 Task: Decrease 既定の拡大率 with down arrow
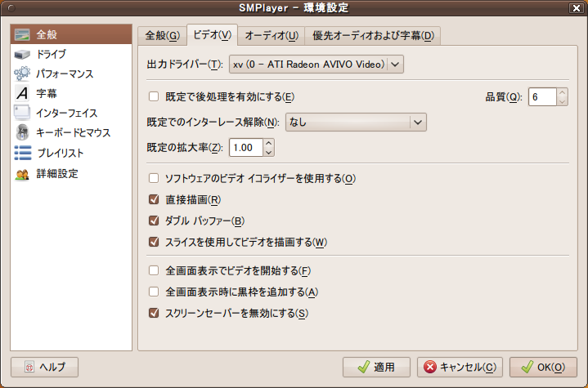pyautogui.click(x=268, y=152)
